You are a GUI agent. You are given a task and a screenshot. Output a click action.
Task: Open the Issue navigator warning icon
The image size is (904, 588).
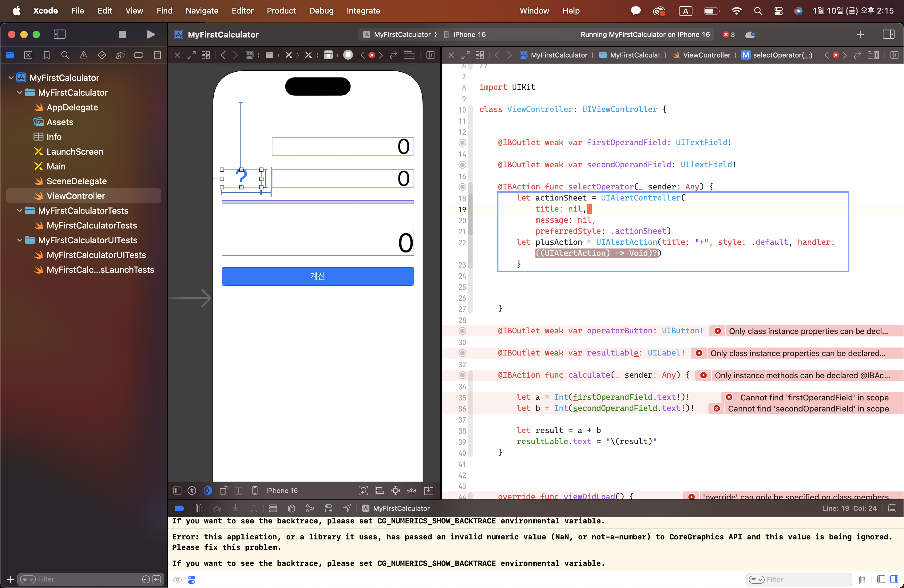(x=83, y=55)
